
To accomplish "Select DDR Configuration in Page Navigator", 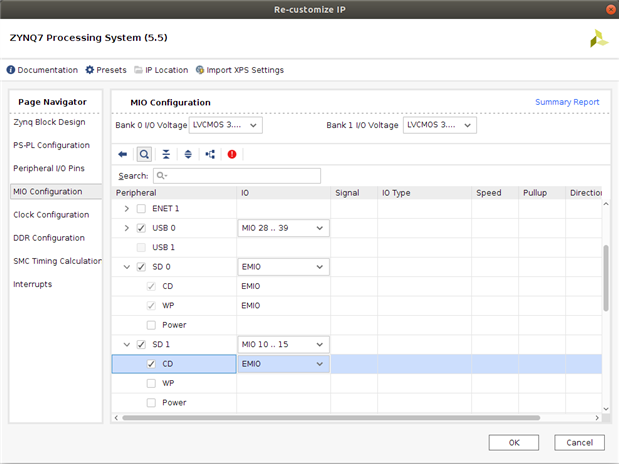I will click(50, 238).
